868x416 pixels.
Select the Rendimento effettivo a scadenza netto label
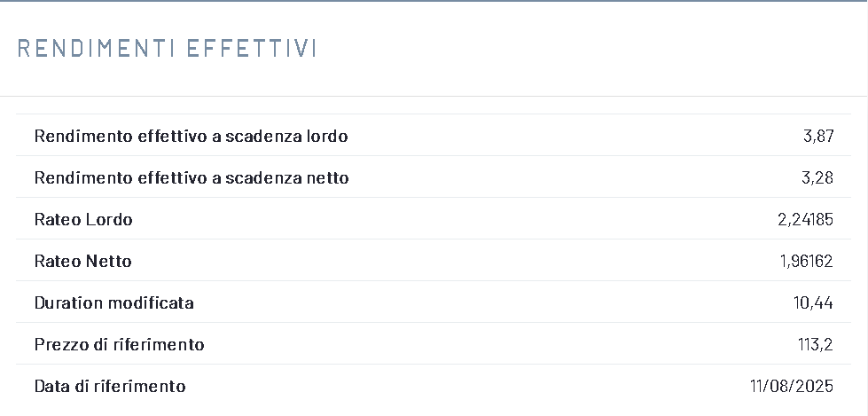192,178
